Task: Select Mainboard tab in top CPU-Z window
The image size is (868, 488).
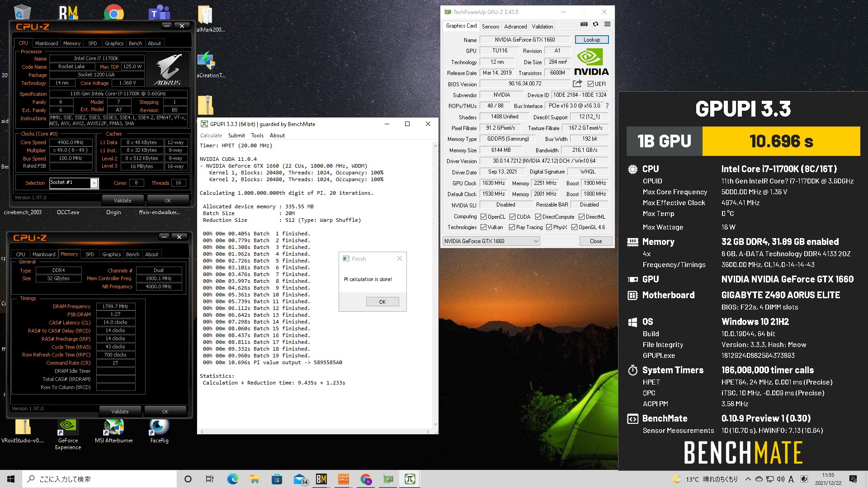Action: click(47, 43)
